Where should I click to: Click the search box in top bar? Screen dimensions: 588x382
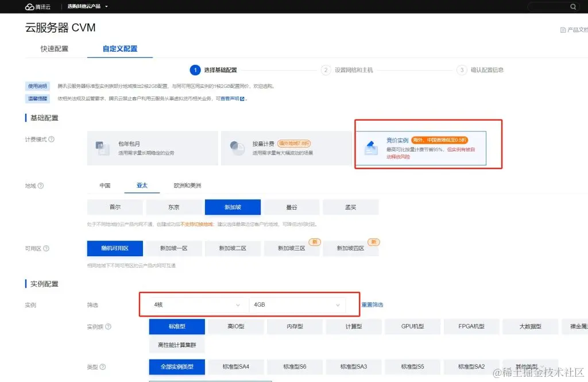click(554, 6)
